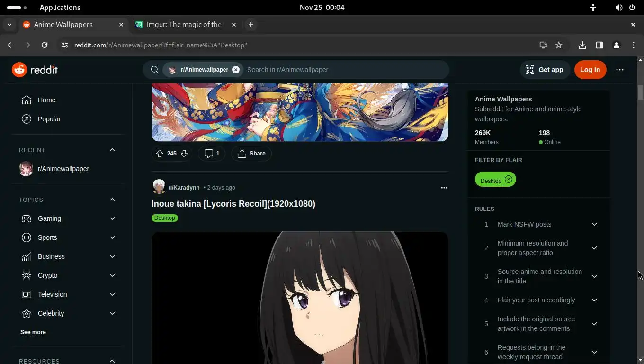644x364 pixels.
Task: Click the page vertical scrollbar thumb
Action: [x=640, y=92]
